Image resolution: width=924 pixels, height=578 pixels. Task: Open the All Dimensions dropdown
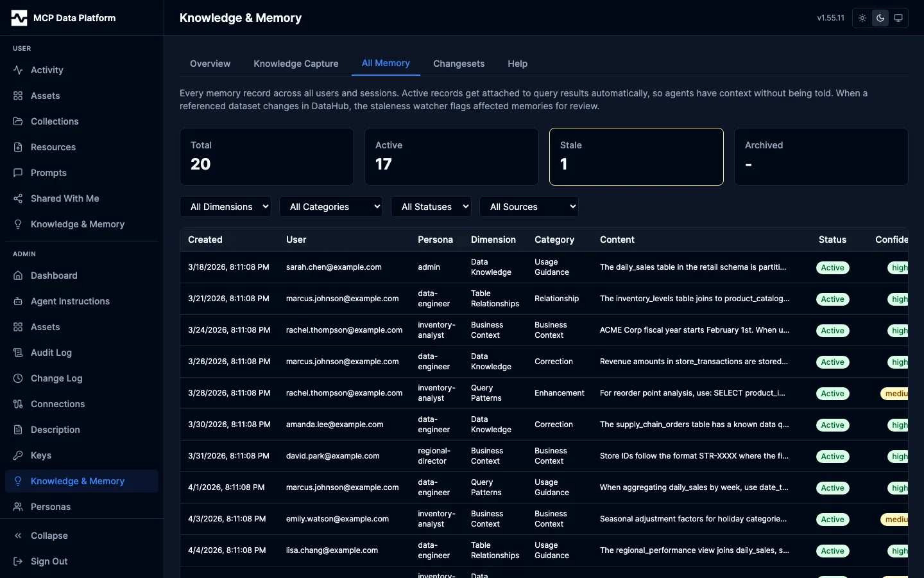click(225, 207)
